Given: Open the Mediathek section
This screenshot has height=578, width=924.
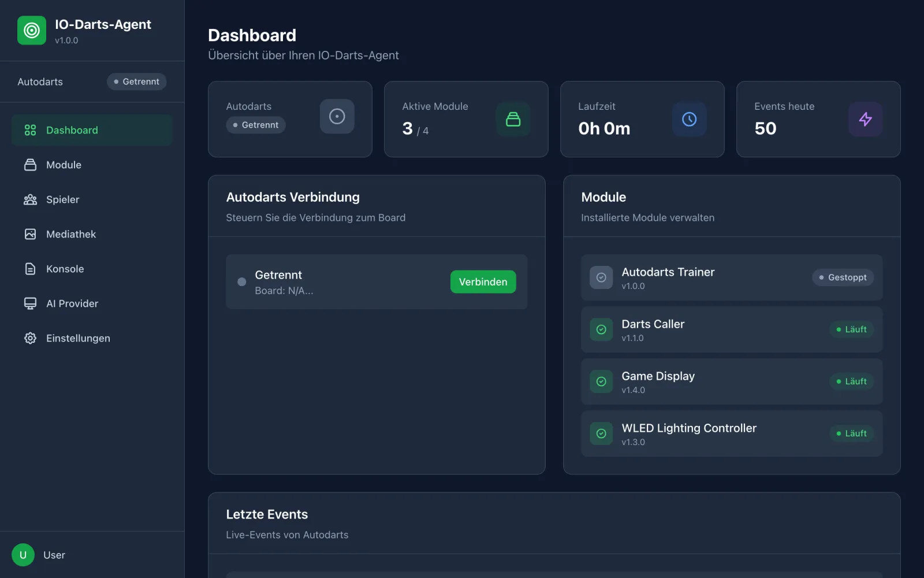Looking at the screenshot, I should (x=92, y=234).
